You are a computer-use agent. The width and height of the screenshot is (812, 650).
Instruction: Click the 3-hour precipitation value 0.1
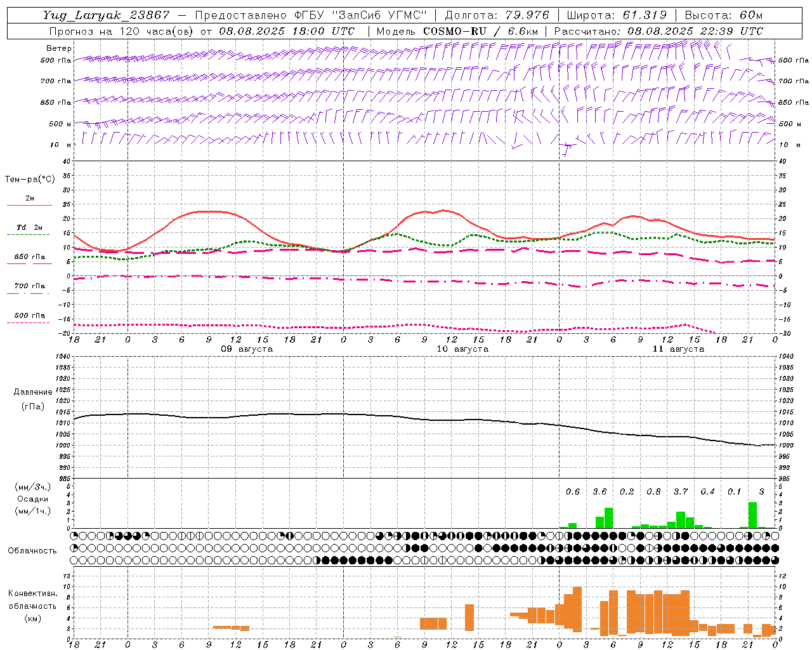(x=734, y=492)
